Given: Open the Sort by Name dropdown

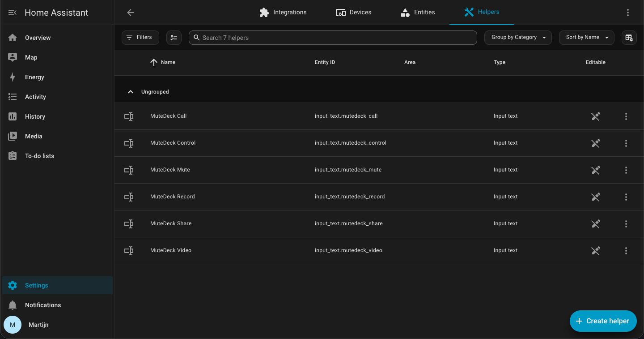Looking at the screenshot, I should click(x=587, y=38).
